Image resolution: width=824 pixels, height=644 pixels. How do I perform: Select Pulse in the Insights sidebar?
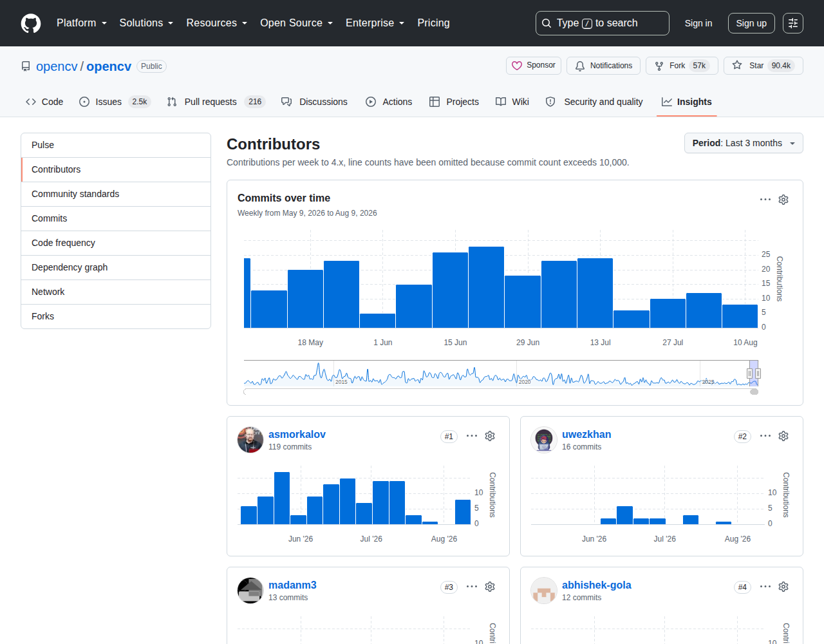(x=116, y=145)
